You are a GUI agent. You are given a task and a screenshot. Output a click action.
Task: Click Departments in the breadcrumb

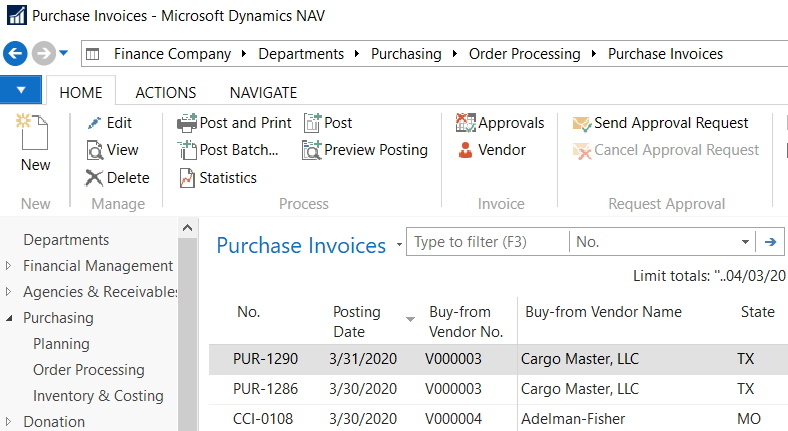pos(301,54)
